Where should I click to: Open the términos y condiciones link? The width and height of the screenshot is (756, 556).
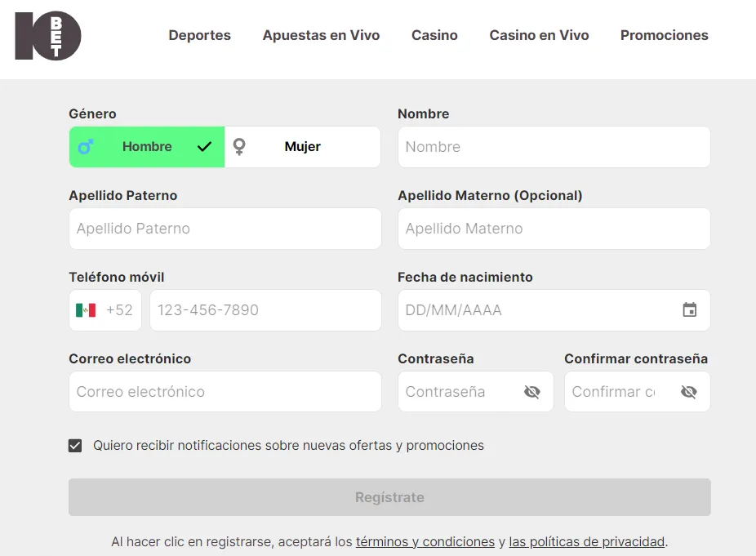tap(425, 541)
